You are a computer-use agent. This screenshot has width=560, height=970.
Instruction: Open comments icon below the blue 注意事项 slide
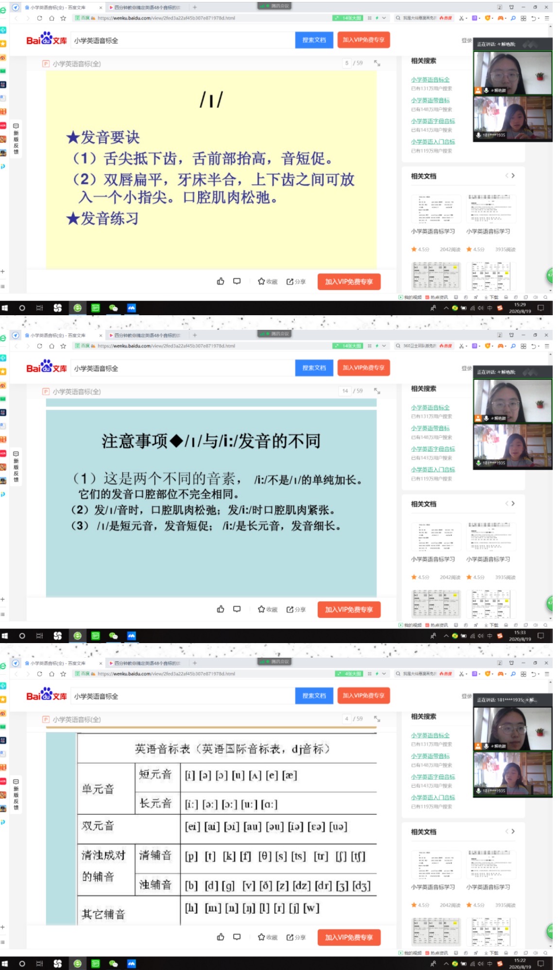(237, 609)
